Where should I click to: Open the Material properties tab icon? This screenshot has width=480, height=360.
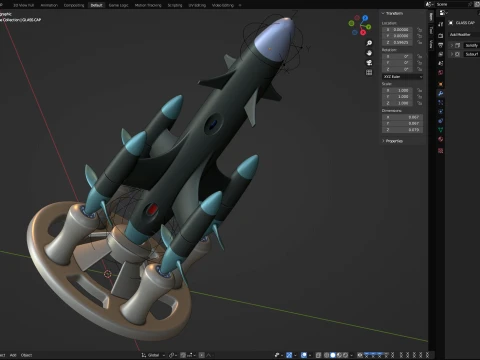tap(441, 139)
